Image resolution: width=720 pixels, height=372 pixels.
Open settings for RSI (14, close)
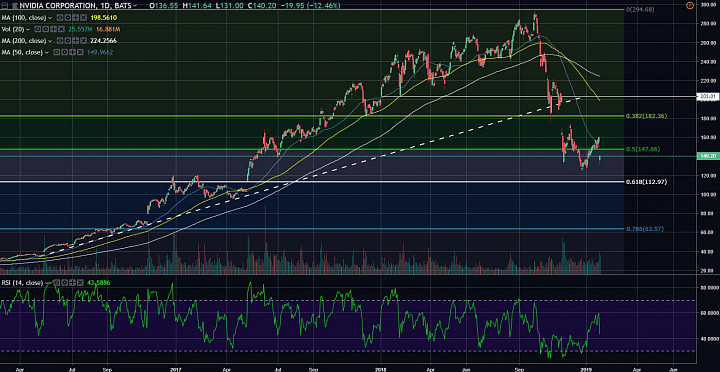coord(65,282)
